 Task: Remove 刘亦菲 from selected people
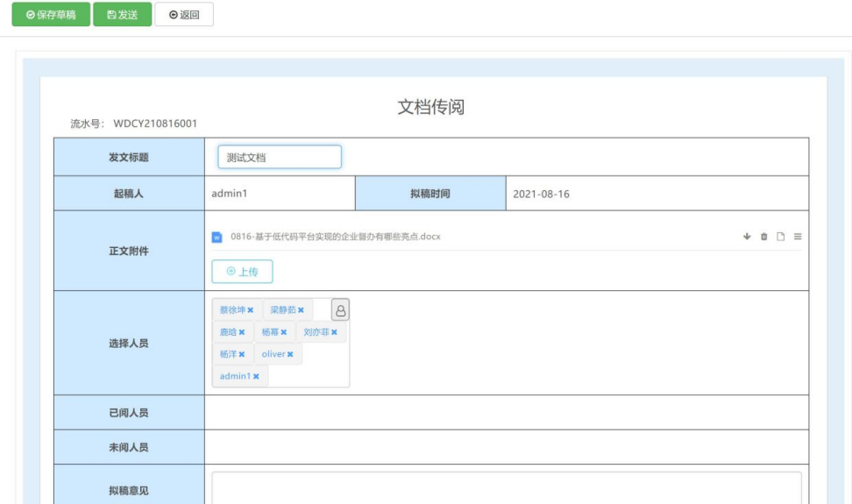pos(334,333)
